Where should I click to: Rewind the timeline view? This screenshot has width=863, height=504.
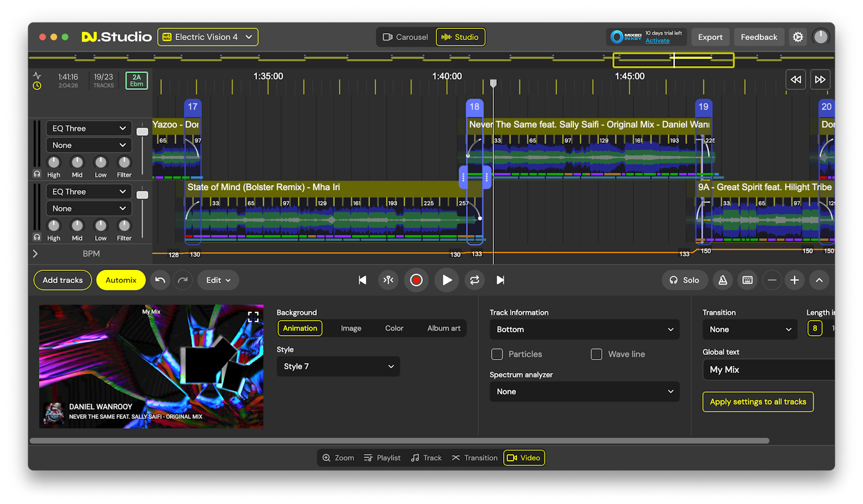point(796,79)
